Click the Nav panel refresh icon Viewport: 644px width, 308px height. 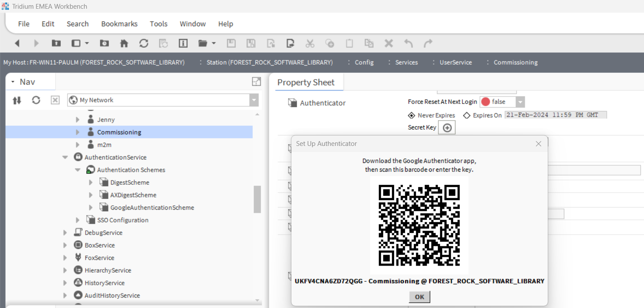pyautogui.click(x=36, y=100)
